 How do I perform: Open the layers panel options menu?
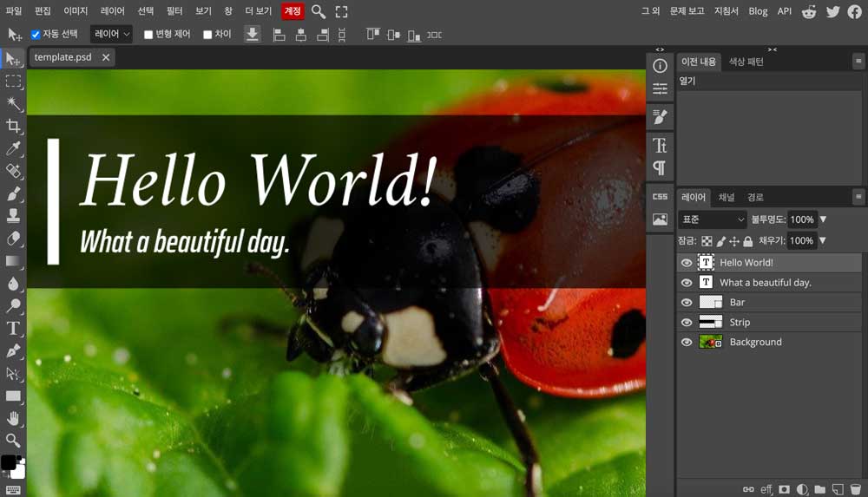858,197
